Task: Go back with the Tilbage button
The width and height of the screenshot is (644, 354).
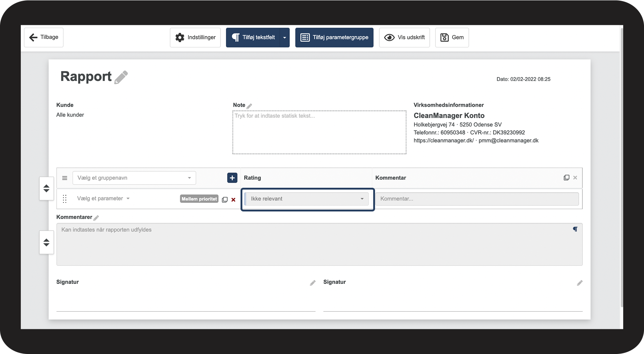Action: click(44, 37)
